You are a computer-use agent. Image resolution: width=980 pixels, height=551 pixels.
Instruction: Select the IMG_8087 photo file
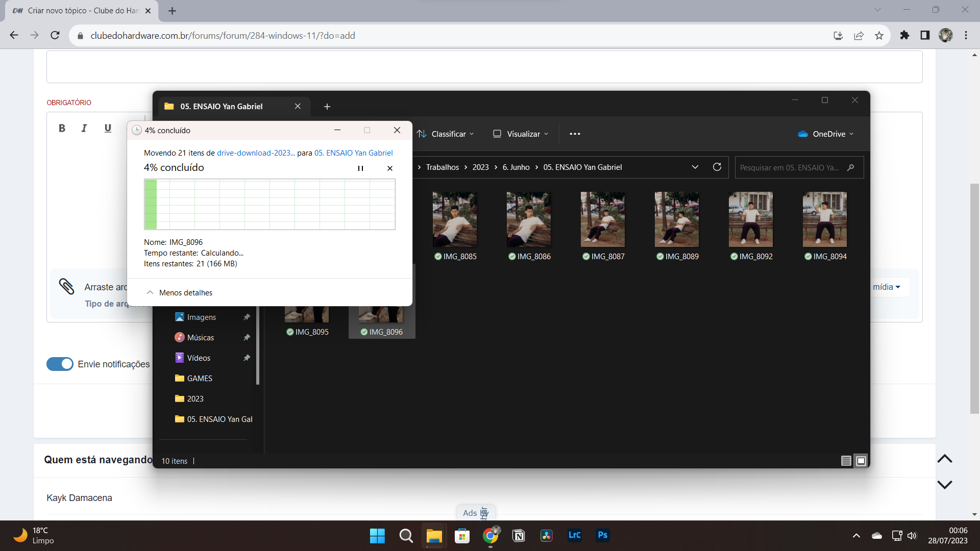point(603,226)
